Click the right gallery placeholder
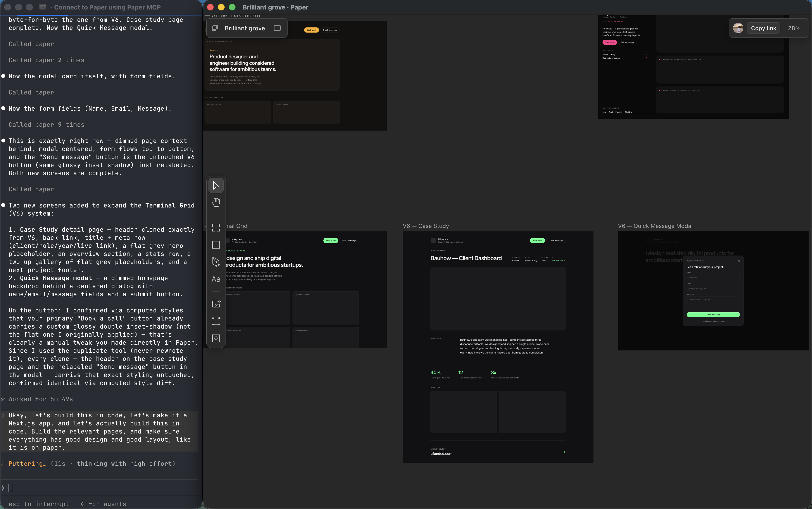The width and height of the screenshot is (812, 509). pos(532,412)
